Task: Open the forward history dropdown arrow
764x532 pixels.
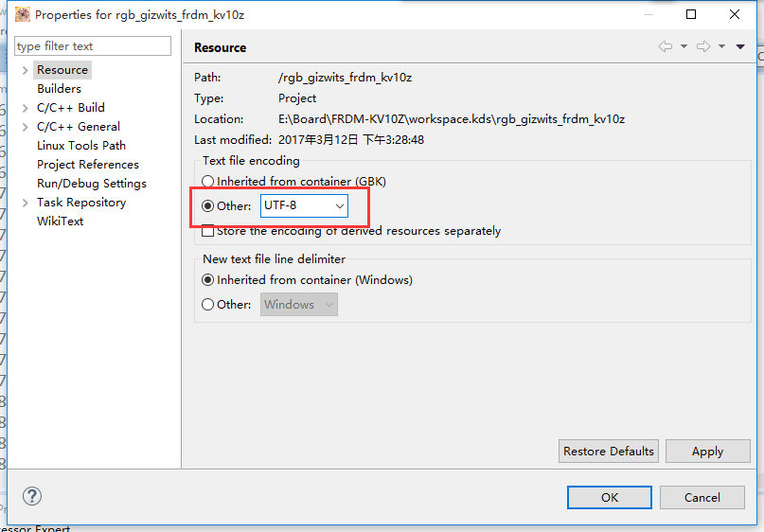Action: point(722,46)
